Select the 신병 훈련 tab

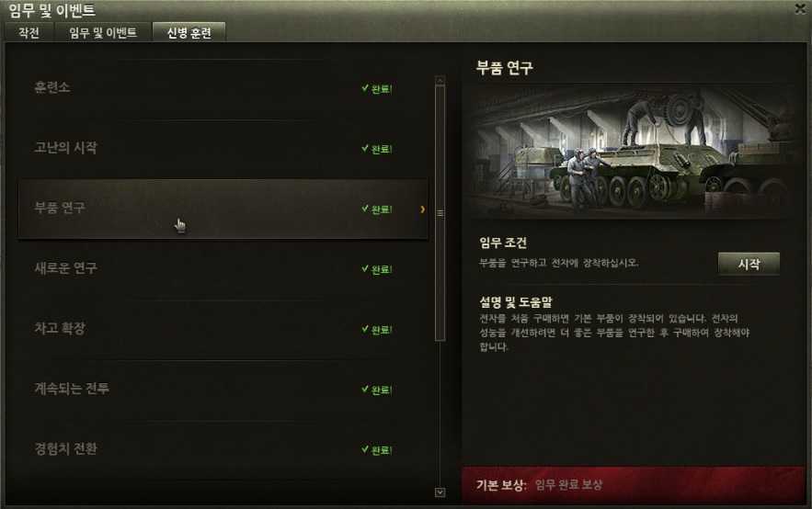click(189, 32)
